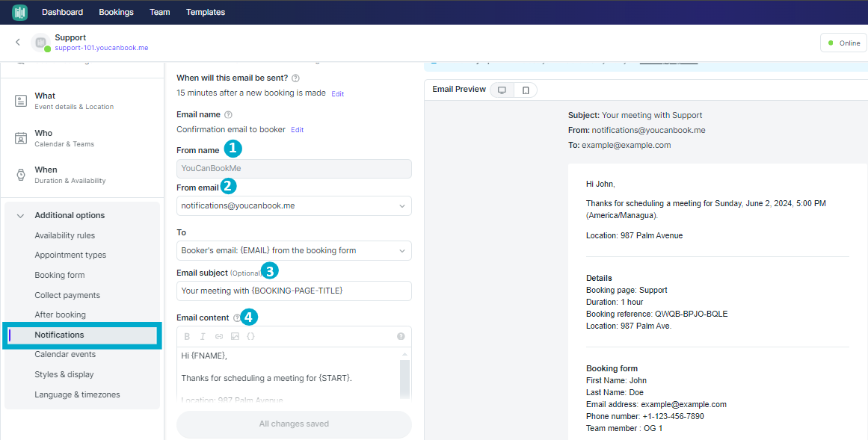The height and width of the screenshot is (440, 868).
Task: Click the Support profile avatar icon
Action: click(x=40, y=43)
